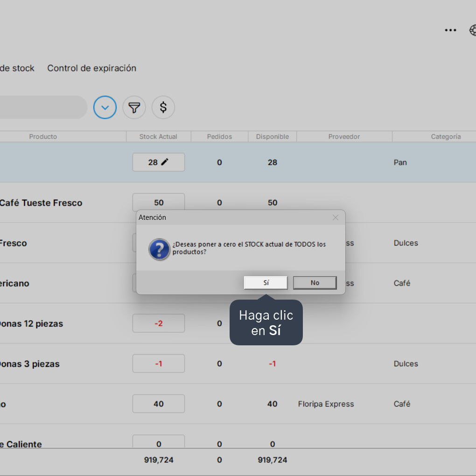Select the Café Tueste Fresco product row
The image size is (476, 476).
coord(238,203)
